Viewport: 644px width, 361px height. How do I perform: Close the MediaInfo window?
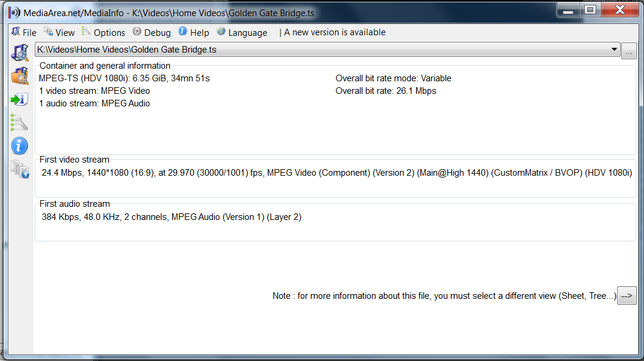(619, 10)
